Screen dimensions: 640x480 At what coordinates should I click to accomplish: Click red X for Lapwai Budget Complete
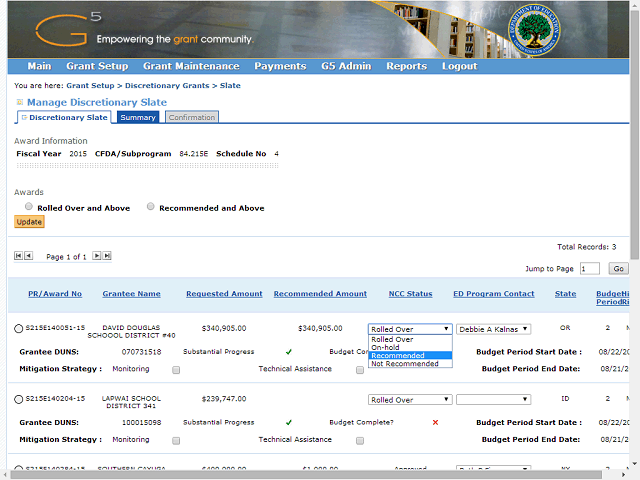click(x=435, y=422)
